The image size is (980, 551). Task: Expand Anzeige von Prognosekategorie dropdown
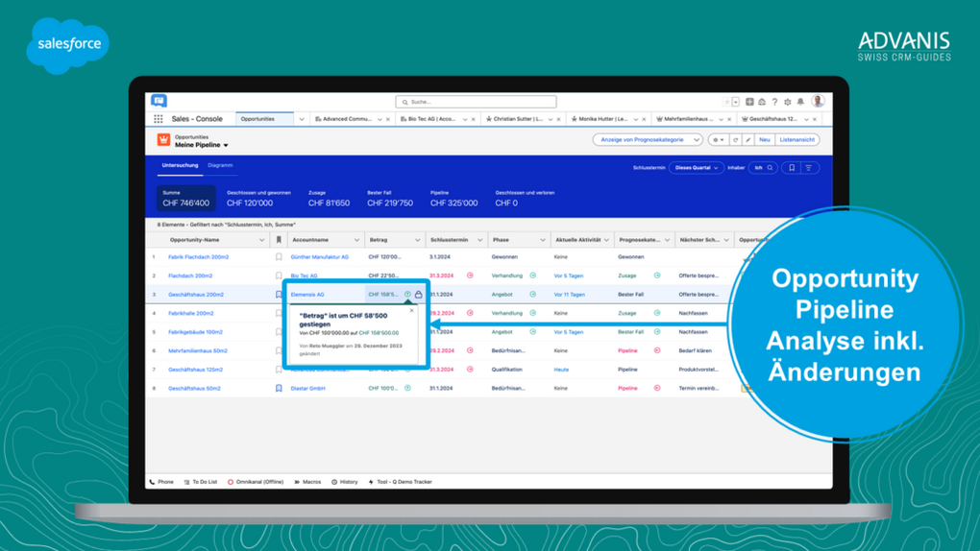(647, 140)
